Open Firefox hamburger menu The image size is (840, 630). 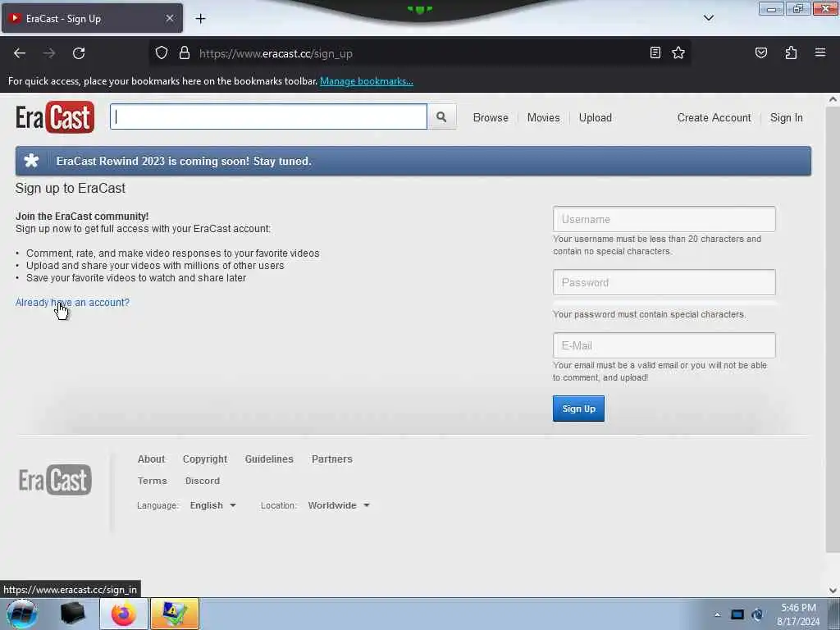(819, 52)
